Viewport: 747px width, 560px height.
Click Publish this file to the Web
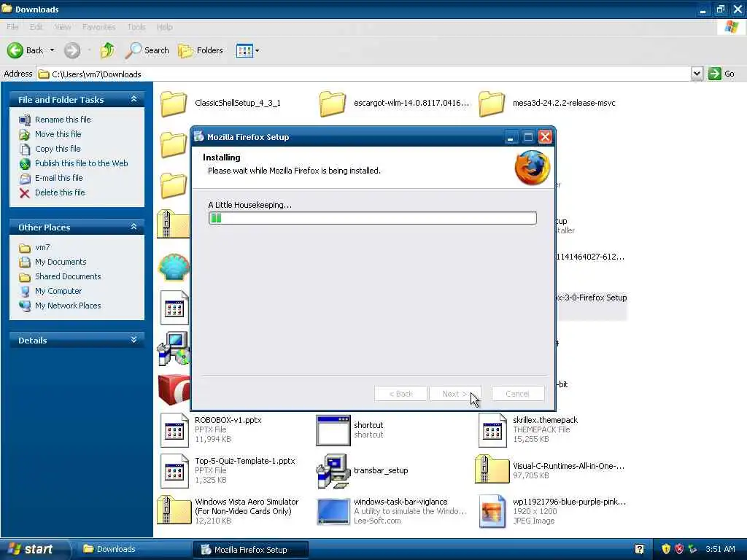pos(82,163)
